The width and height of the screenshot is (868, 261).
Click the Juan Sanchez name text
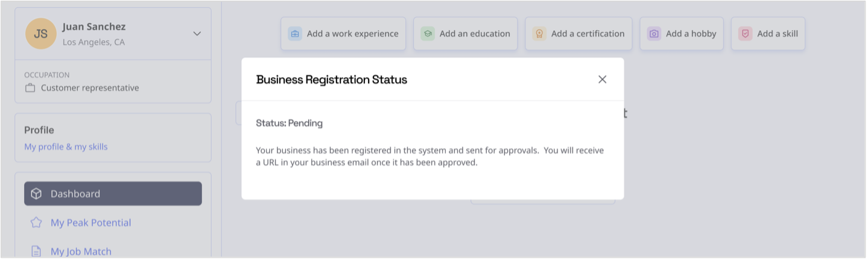point(94,27)
